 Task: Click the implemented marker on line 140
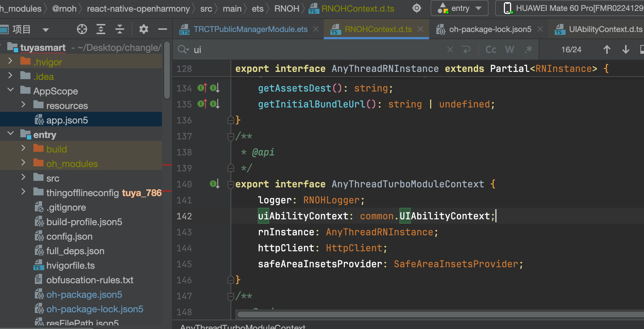click(x=214, y=184)
